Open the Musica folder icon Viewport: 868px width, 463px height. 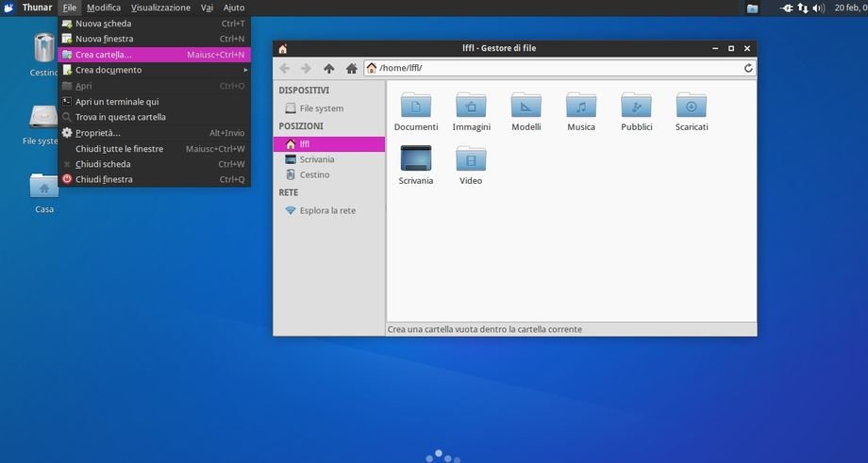coord(581,106)
